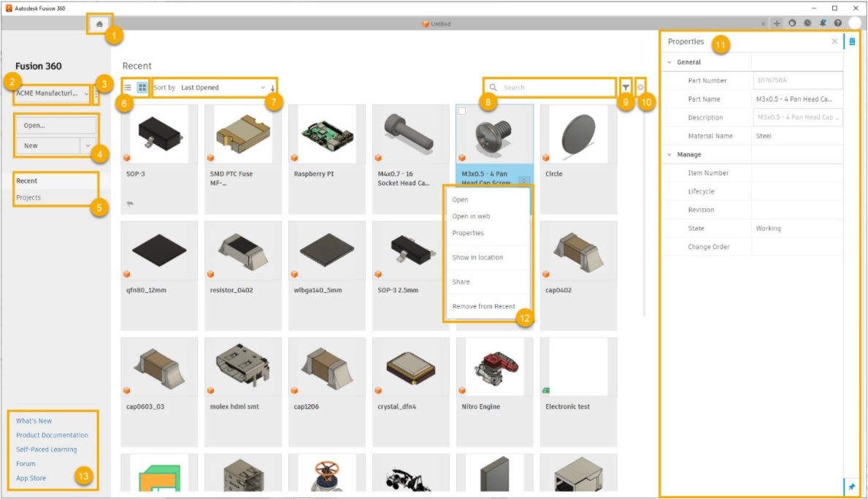Open the Nitro Engine thumbnail
Screen dimensions: 868x499
(494, 367)
